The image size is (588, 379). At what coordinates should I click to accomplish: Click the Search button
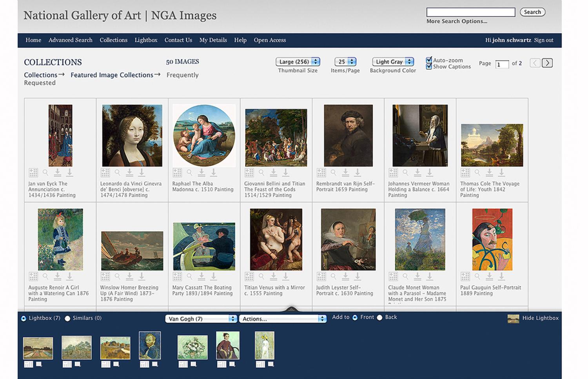532,12
